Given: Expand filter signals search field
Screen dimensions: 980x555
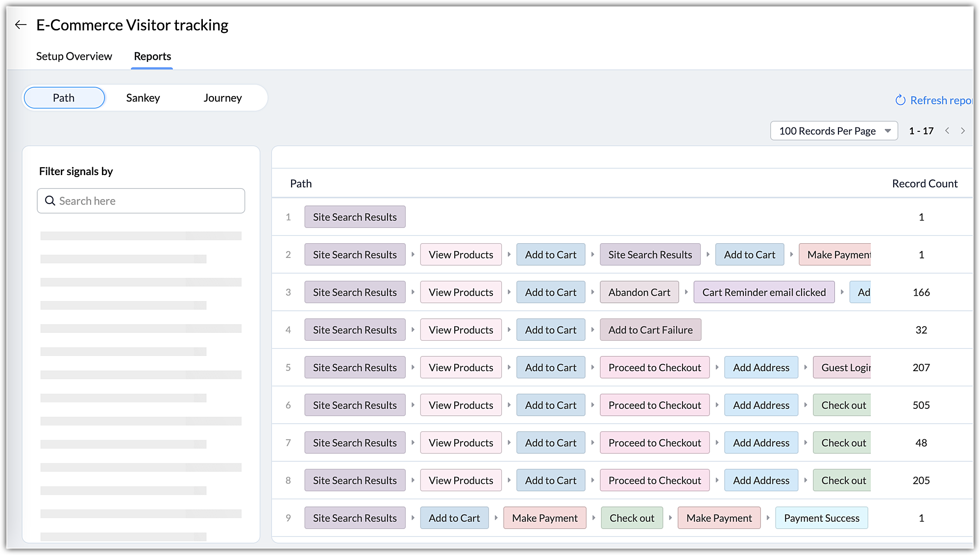Looking at the screenshot, I should tap(141, 201).
